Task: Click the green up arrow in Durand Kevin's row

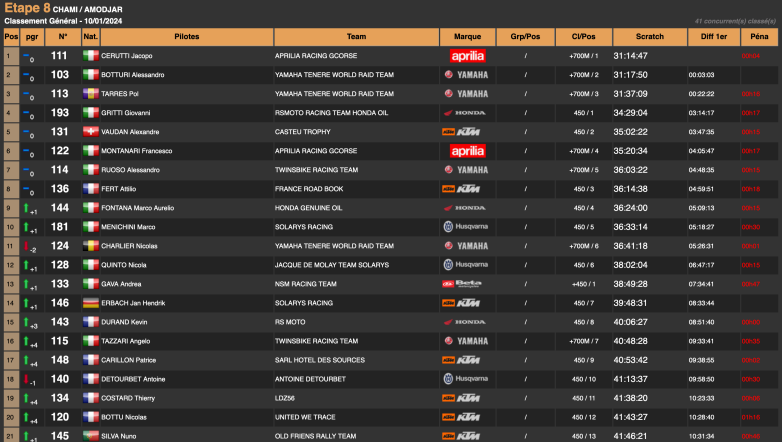Action: (27, 321)
